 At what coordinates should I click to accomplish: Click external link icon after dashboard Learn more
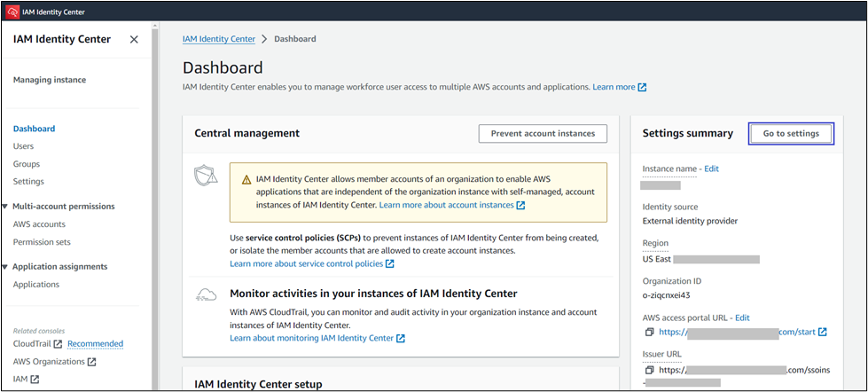click(x=642, y=88)
